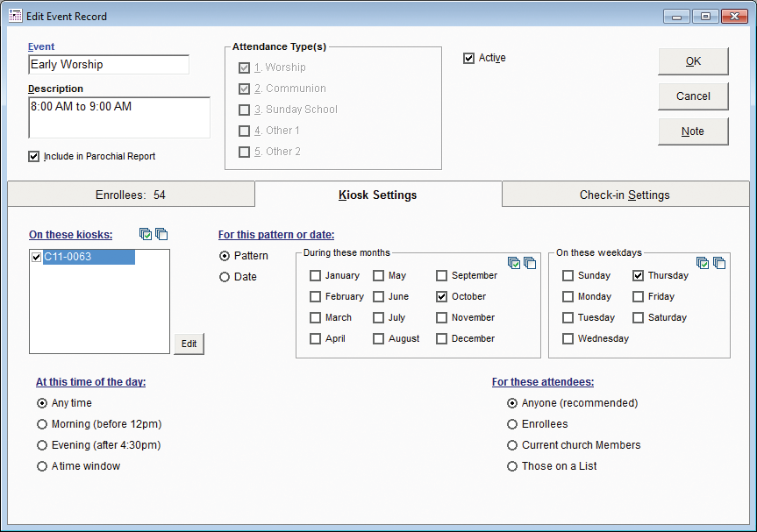Click the Note button
The width and height of the screenshot is (757, 532).
(692, 131)
